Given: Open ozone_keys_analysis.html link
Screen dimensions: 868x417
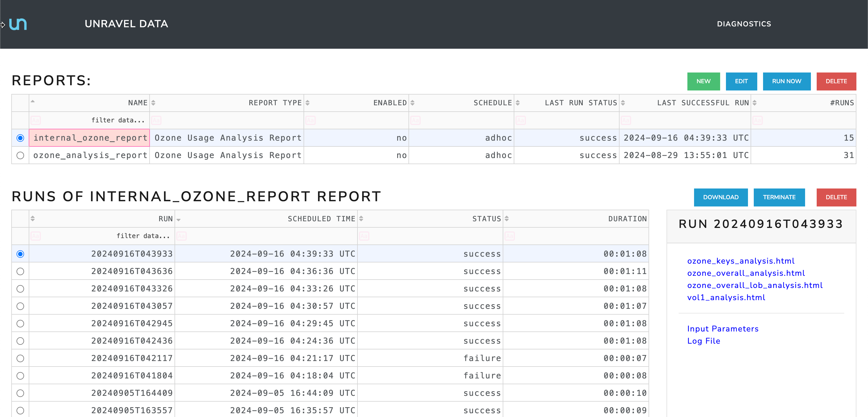Looking at the screenshot, I should 741,261.
